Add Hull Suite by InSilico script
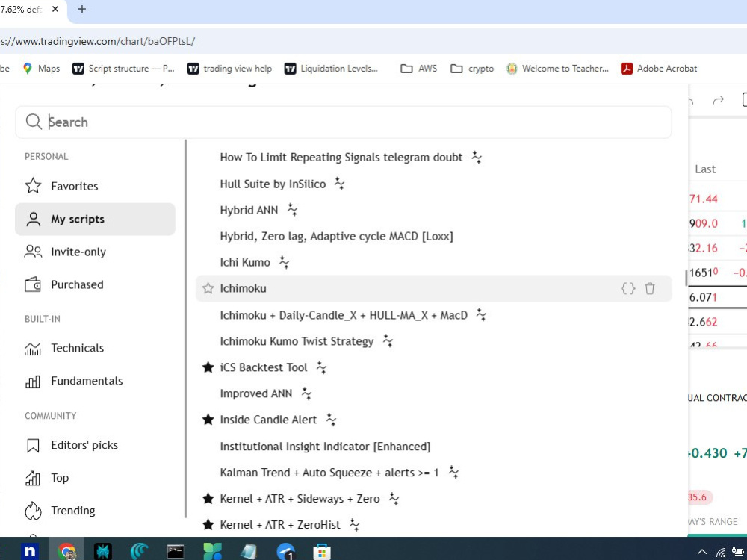 (273, 184)
